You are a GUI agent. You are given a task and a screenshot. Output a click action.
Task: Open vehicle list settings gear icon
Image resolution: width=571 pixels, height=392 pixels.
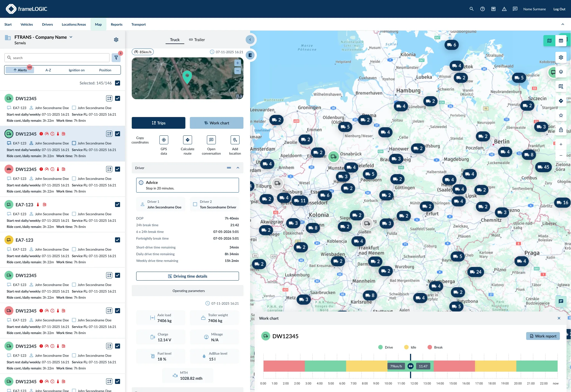116,40
